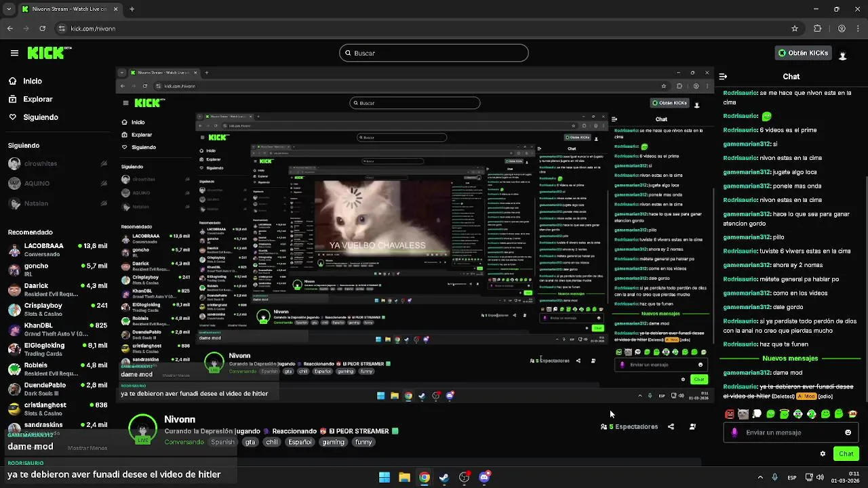This screenshot has height=488, width=868.
Task: Open the browser extensions puzzle icon
Action: coord(817,28)
